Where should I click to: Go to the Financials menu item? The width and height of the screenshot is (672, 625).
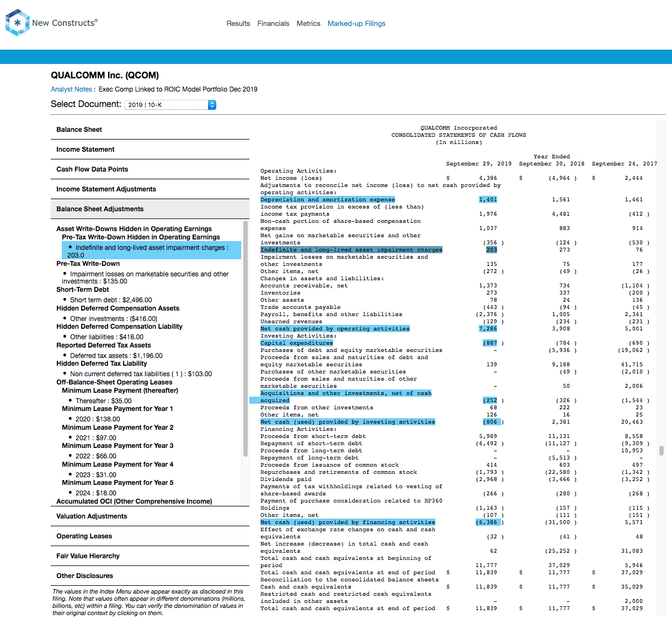[273, 24]
